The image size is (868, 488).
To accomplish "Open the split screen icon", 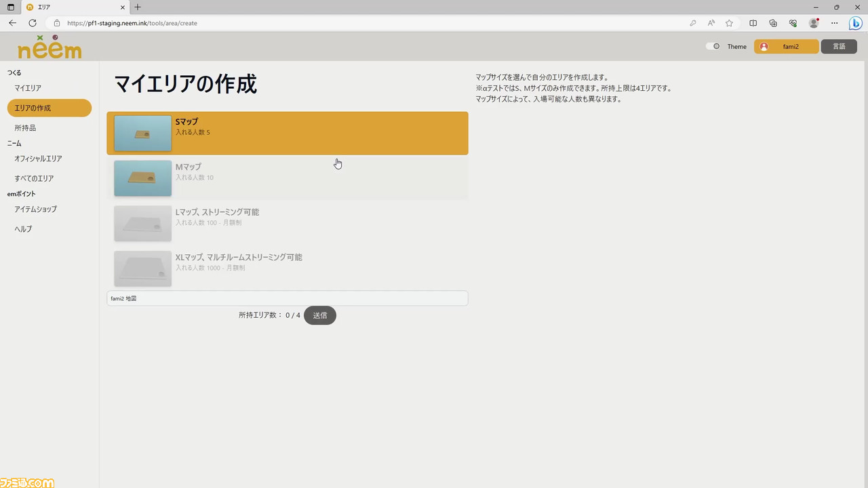I will (753, 23).
